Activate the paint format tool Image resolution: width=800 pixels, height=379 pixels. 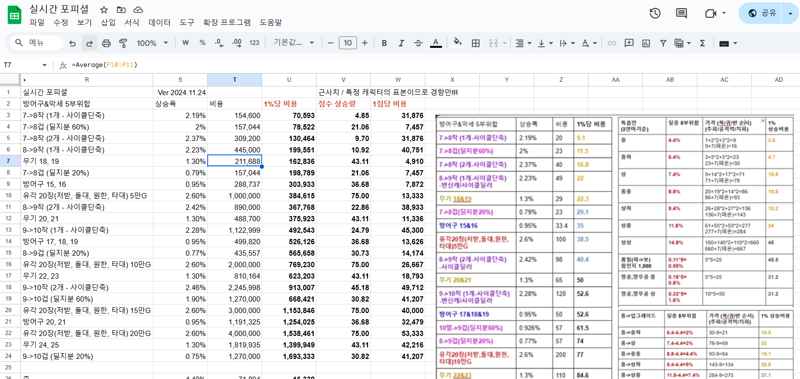122,43
